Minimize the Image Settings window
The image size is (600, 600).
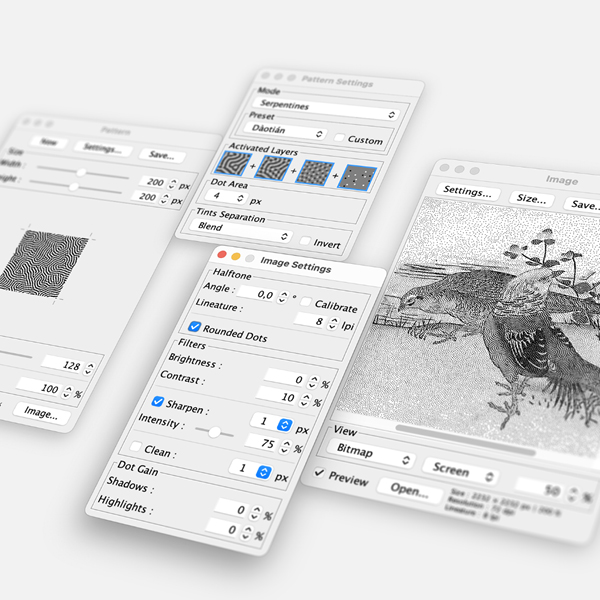[x=236, y=257]
